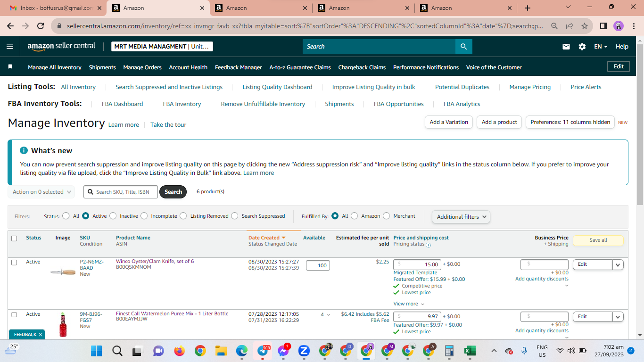Expand View more under Winco pricing

pyautogui.click(x=409, y=304)
